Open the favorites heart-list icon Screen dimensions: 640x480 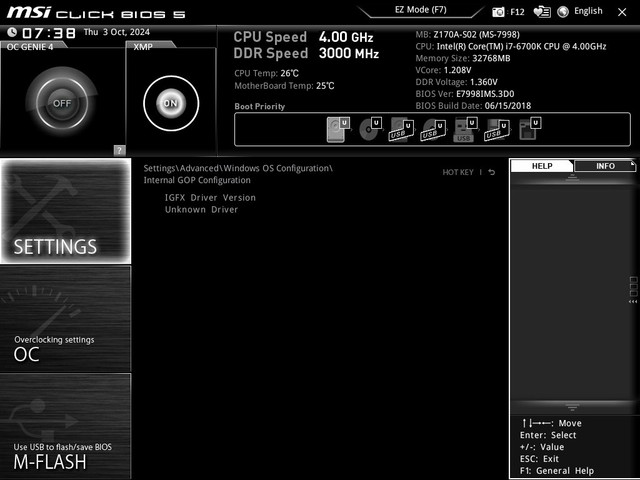tap(542, 12)
